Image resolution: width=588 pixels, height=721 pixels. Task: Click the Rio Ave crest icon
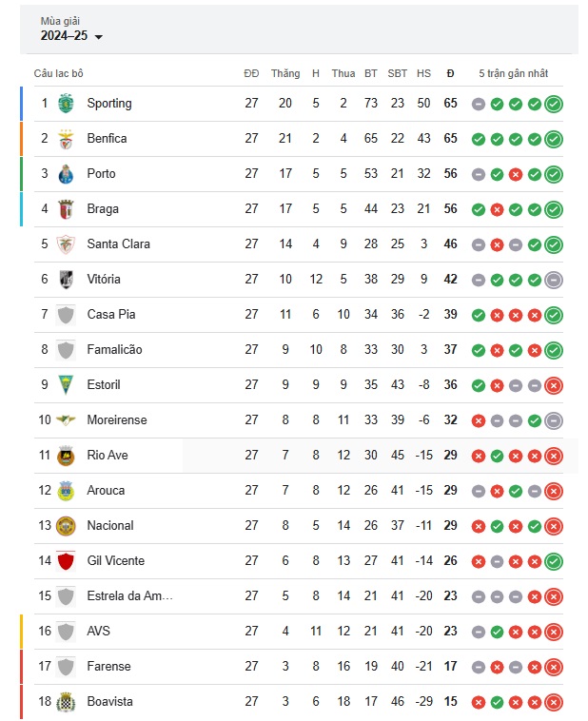click(66, 456)
